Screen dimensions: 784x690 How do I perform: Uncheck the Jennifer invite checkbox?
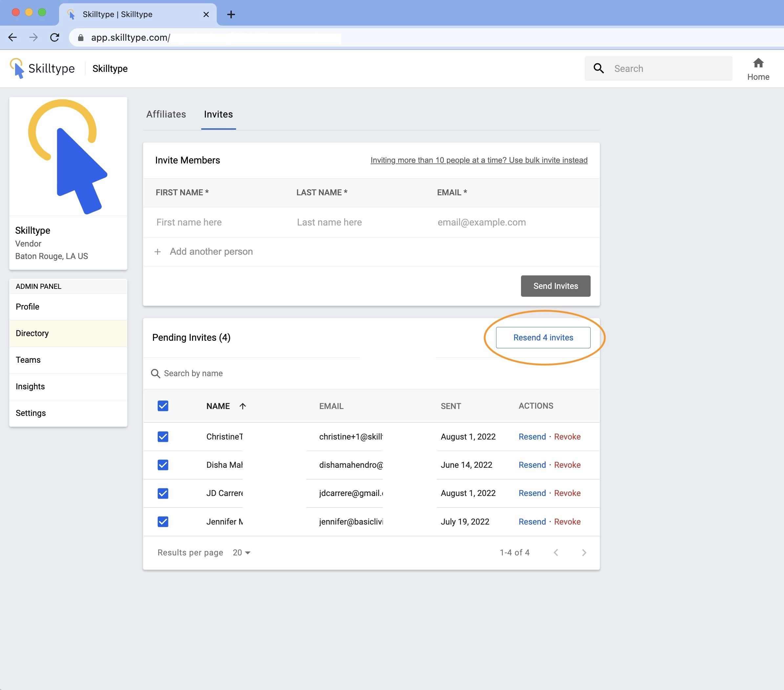[x=163, y=522]
